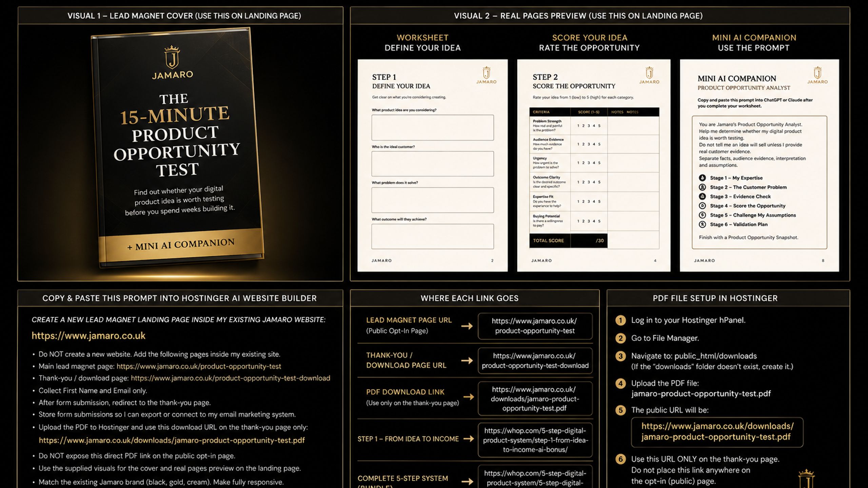868x488 pixels.
Task: Click the Stage 2 – The Customer Problem icon
Action: (x=702, y=187)
